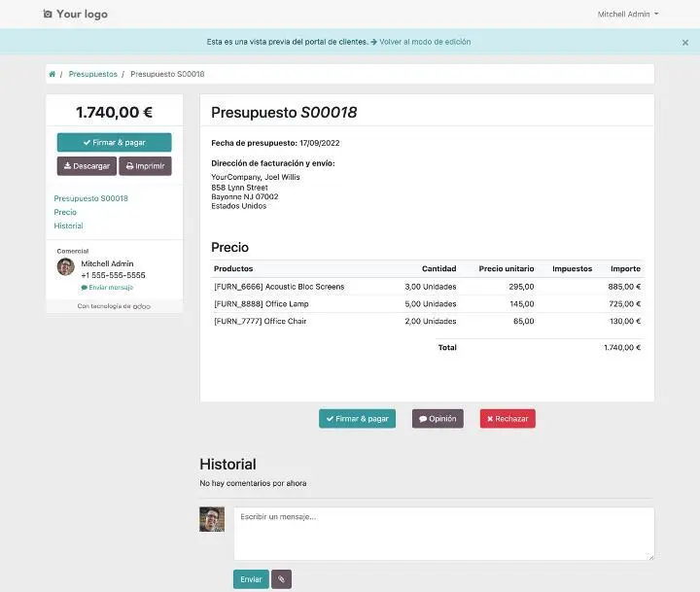Jump to Historial sidebar link

coord(68,226)
